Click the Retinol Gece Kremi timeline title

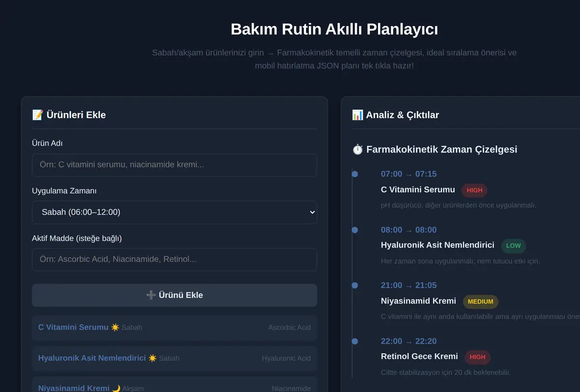420,357
